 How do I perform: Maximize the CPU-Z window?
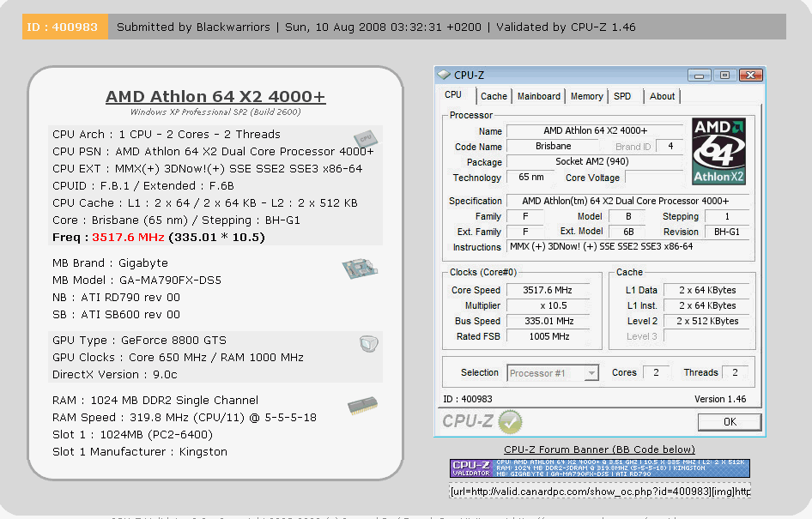point(724,75)
